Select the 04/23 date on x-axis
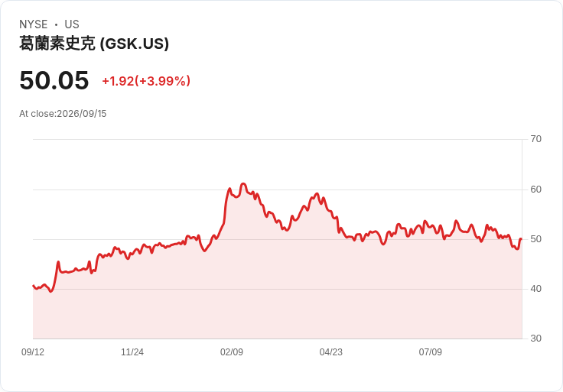 tap(331, 352)
